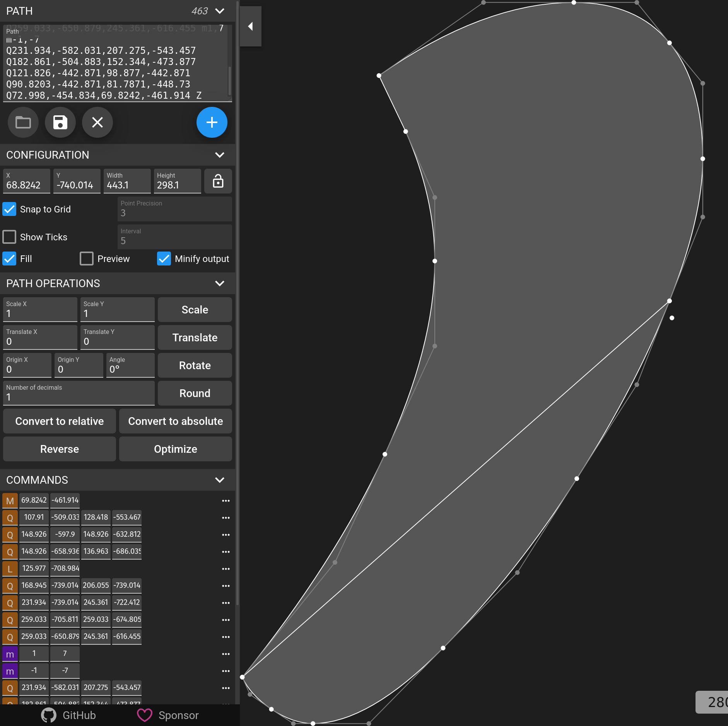Click the save disk icon
The height and width of the screenshot is (726, 728).
(x=60, y=123)
